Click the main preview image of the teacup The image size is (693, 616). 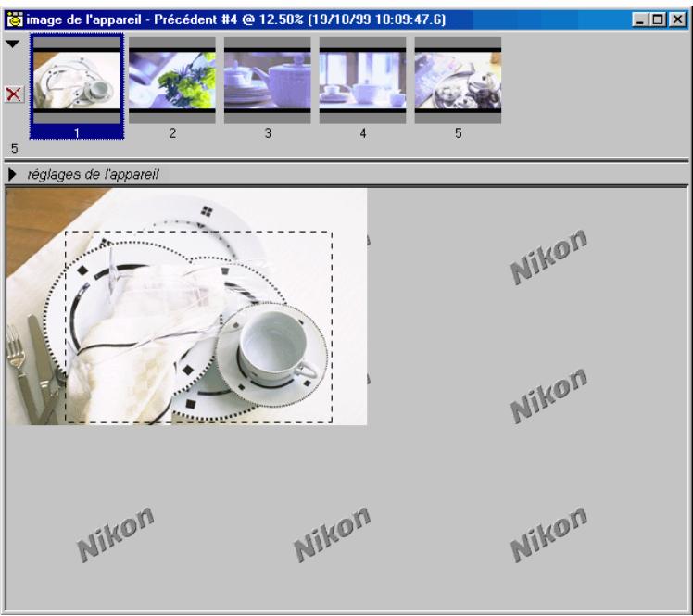coord(186,307)
